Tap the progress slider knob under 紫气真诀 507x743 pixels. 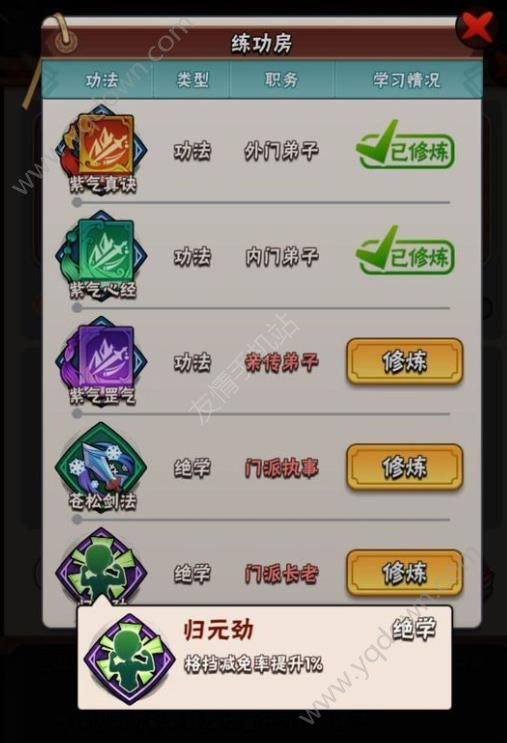(x=77, y=203)
